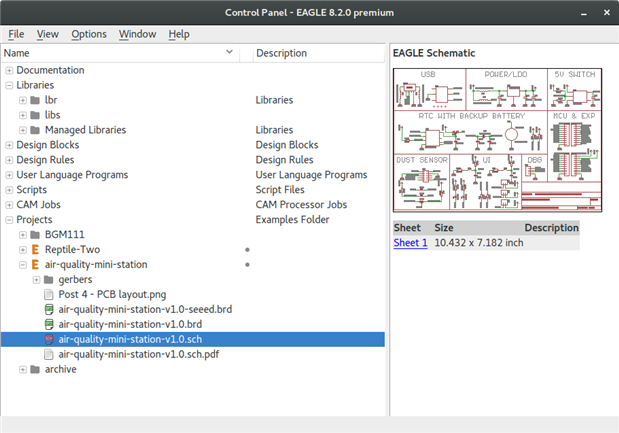This screenshot has height=433, width=619.
Task: Click the air-quality-mini-station project icon
Action: point(36,265)
